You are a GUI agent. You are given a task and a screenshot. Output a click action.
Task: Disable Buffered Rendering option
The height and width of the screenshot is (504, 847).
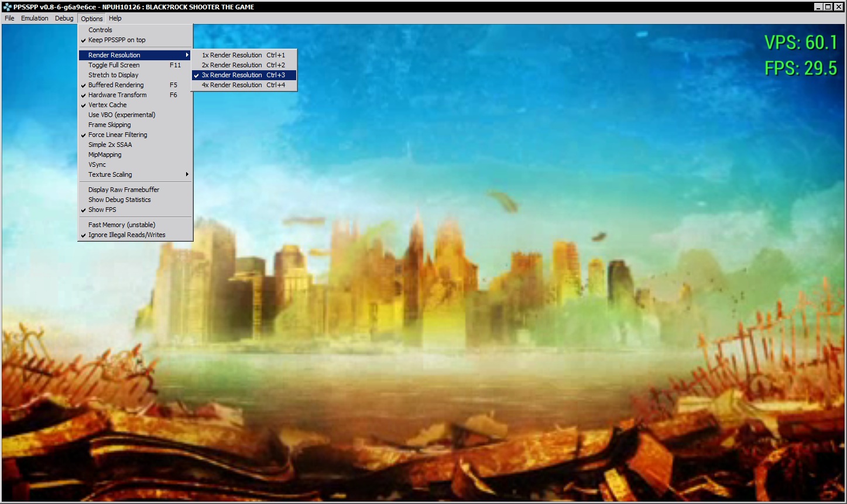[116, 85]
